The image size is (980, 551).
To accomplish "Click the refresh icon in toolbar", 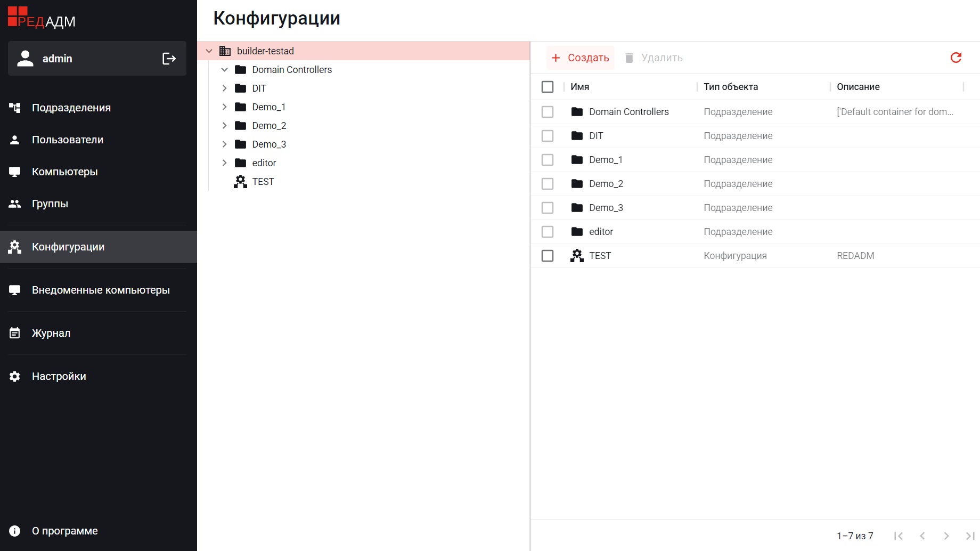I will pos(956,58).
